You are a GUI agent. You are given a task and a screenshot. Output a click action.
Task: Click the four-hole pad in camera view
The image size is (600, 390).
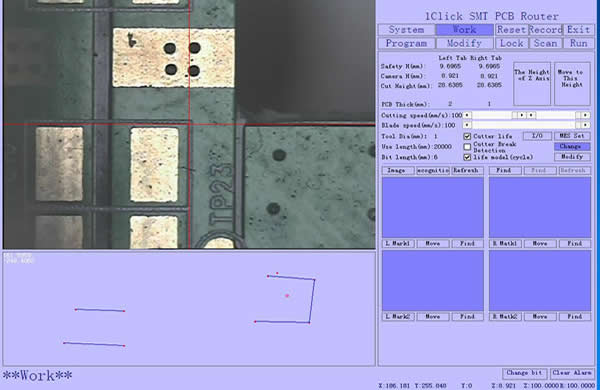[x=173, y=58]
